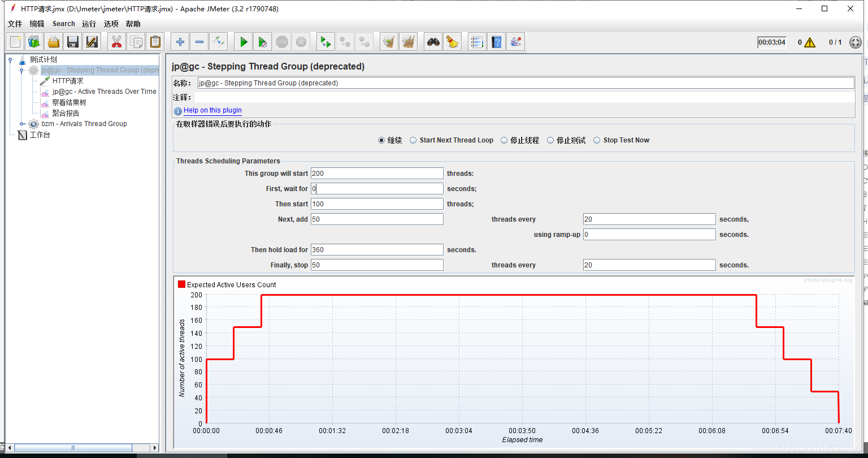Click the Copy icon
Screen dimensions: 868x458
click(x=136, y=42)
